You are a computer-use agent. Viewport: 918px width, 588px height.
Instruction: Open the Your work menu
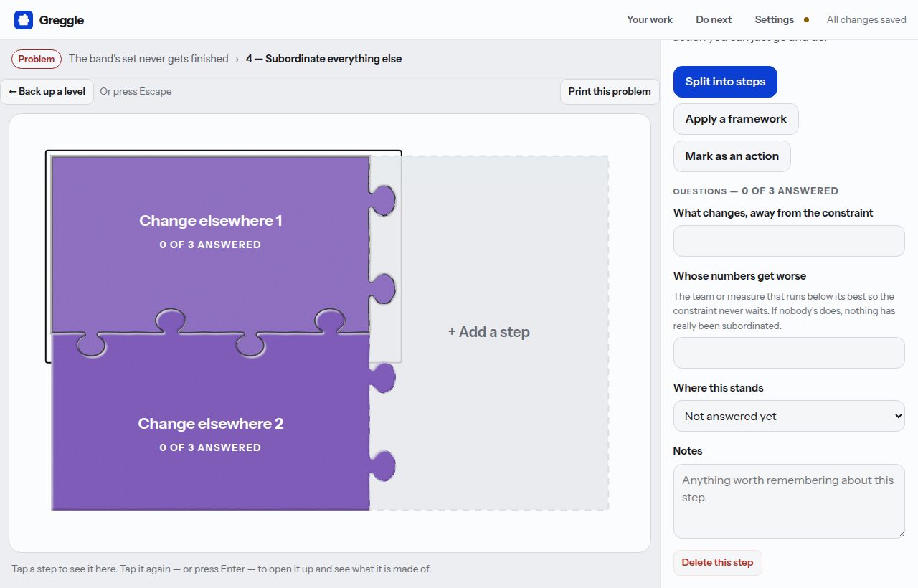[x=650, y=20]
